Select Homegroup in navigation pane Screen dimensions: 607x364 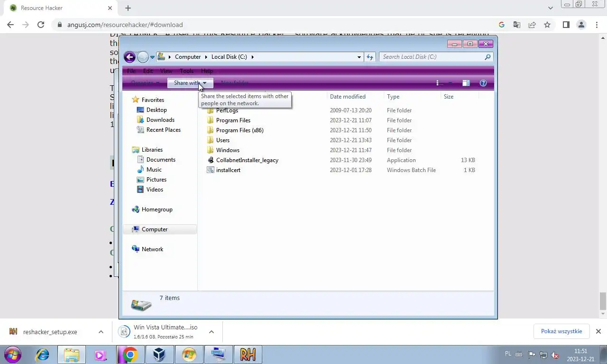(156, 209)
